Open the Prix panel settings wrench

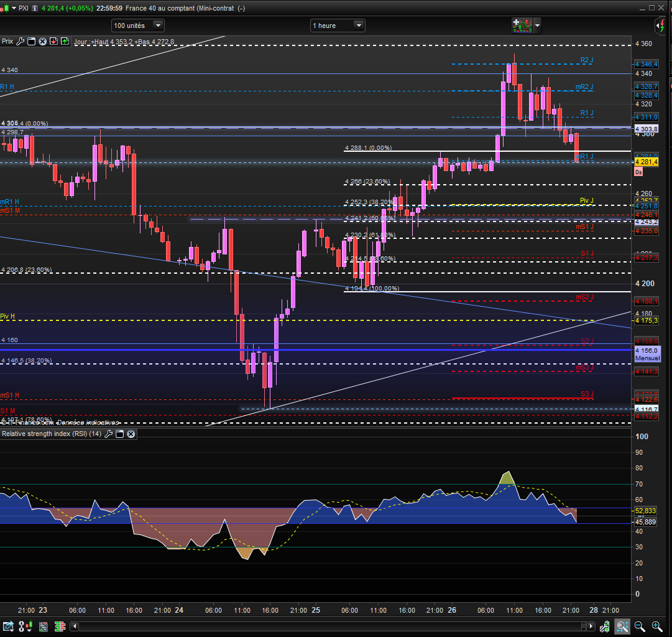click(20, 42)
